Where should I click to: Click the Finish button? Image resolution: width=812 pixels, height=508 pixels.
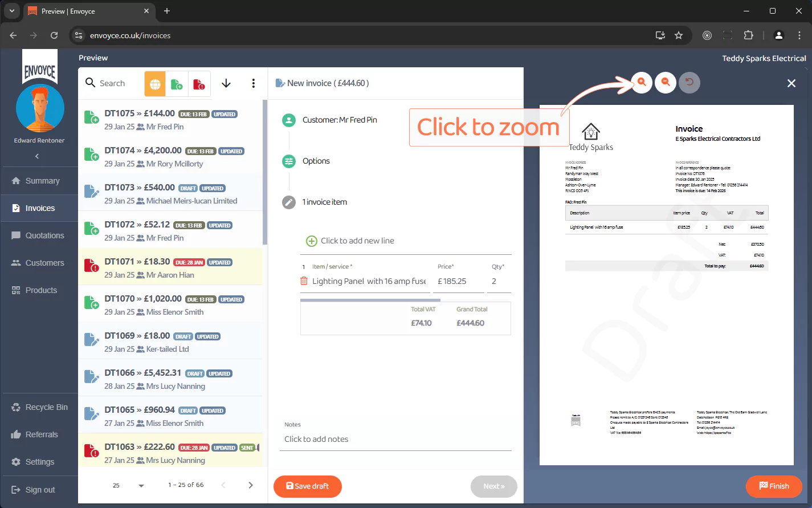point(774,486)
